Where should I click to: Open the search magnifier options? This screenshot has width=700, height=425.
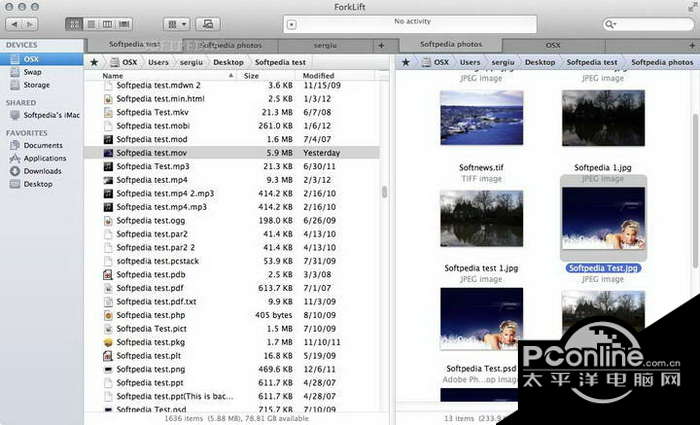pyautogui.click(x=610, y=24)
